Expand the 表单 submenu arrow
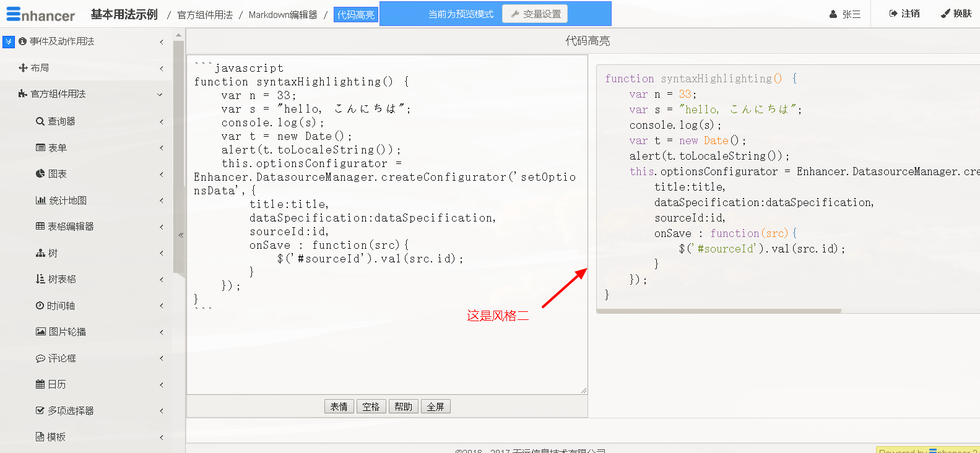The image size is (980, 453). tap(161, 148)
